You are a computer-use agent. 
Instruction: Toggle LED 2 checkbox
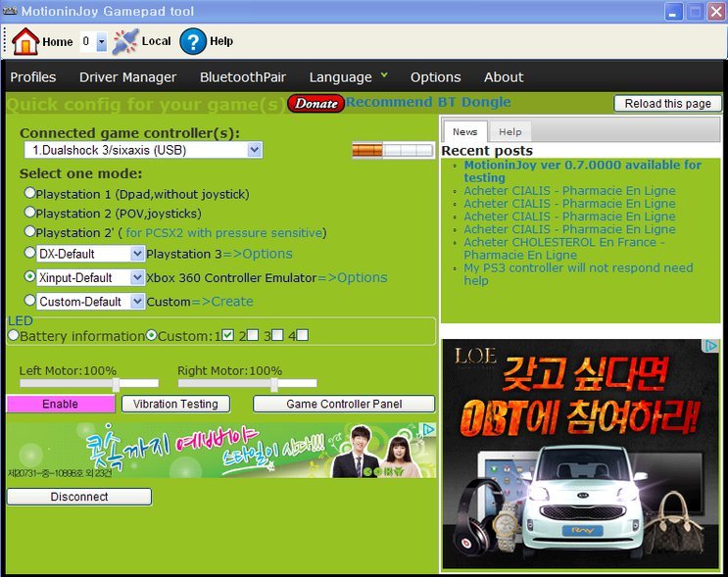click(x=253, y=335)
